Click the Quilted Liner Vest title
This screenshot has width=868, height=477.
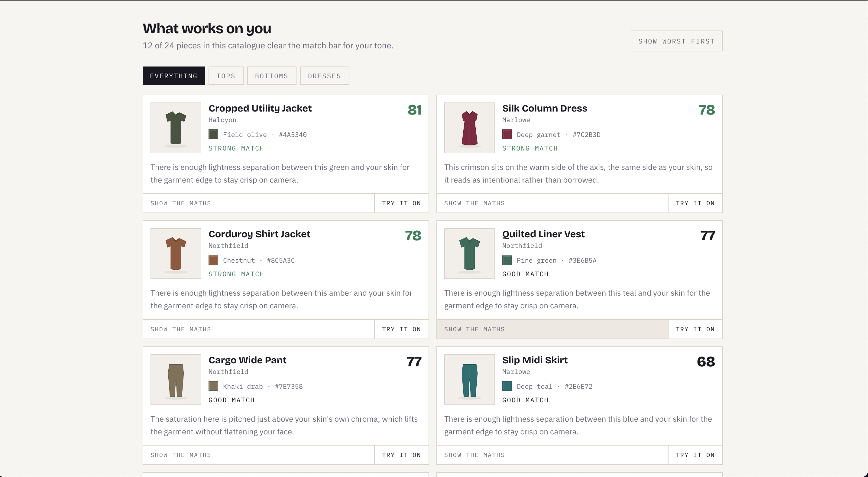click(543, 234)
